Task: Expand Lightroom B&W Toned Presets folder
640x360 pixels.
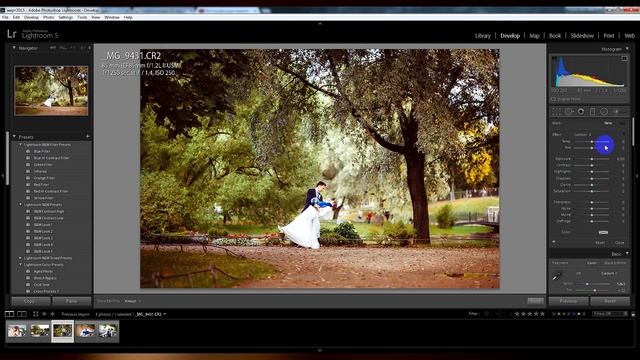Action: 20,258
